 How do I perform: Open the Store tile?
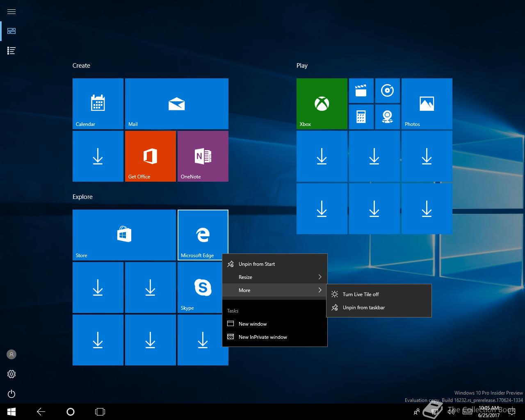(x=124, y=235)
